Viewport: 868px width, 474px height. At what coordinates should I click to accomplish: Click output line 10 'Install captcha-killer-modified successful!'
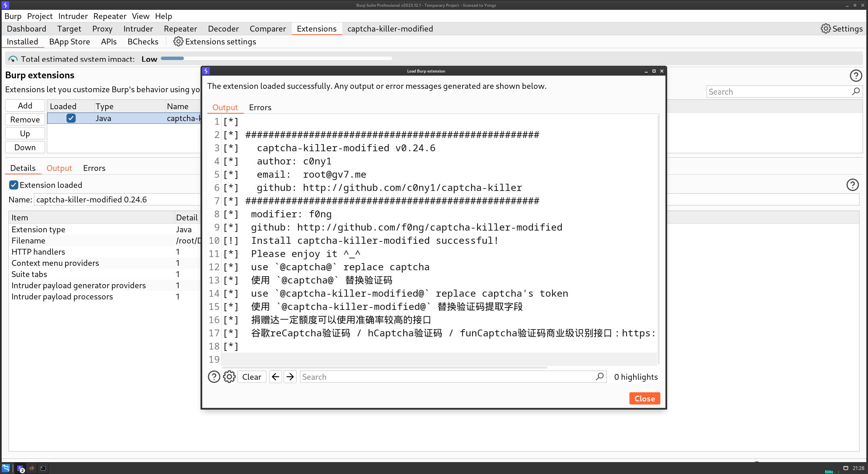(x=375, y=241)
